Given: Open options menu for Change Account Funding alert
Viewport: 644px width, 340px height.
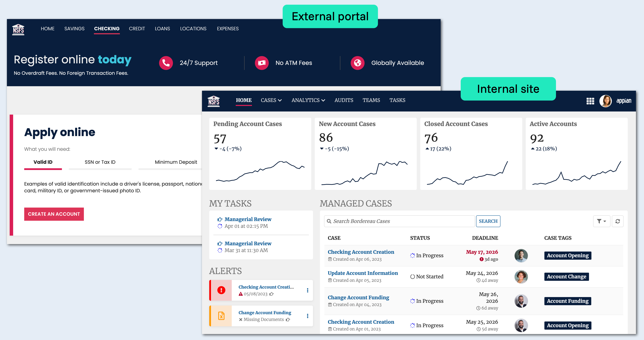Looking at the screenshot, I should (x=307, y=316).
